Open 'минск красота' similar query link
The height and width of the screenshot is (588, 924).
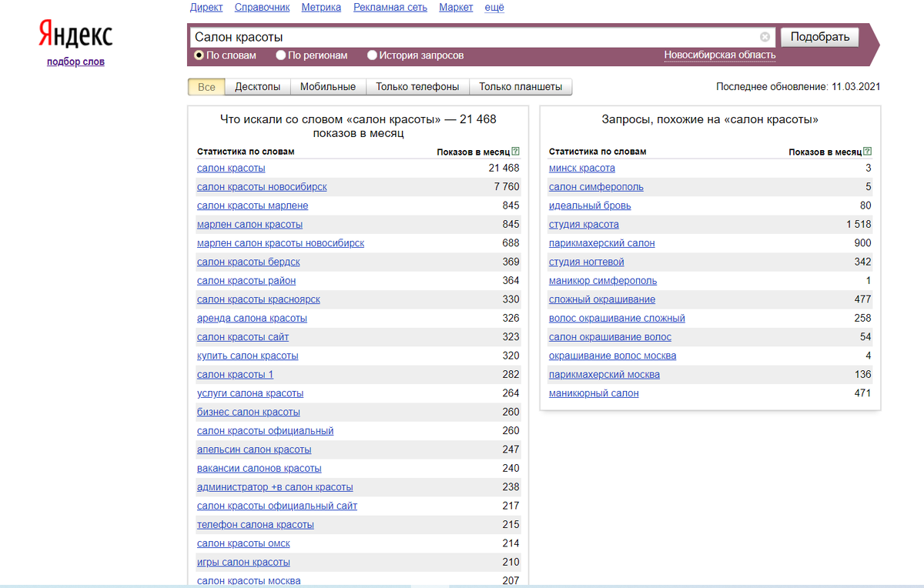pos(582,168)
